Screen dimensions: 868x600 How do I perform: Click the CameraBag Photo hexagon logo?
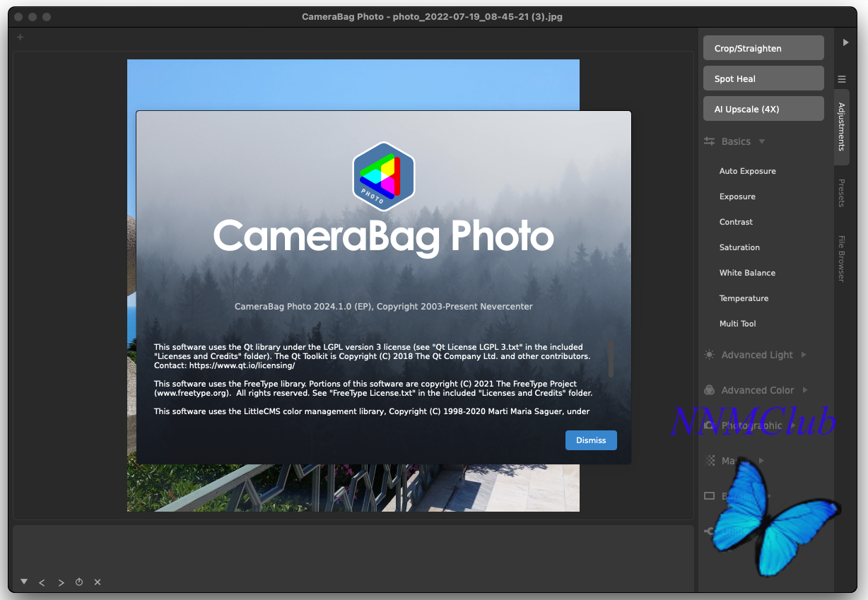tap(384, 177)
